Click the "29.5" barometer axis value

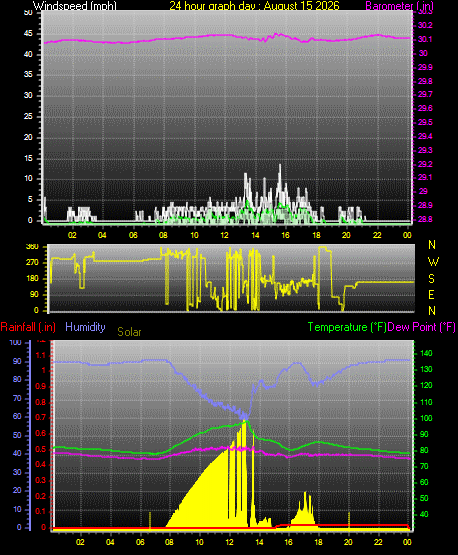click(425, 122)
